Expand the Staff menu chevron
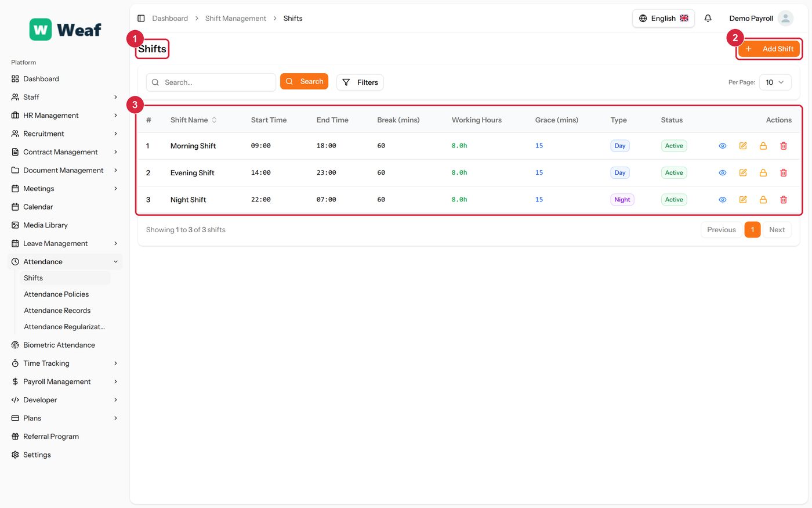812x508 pixels. click(115, 97)
